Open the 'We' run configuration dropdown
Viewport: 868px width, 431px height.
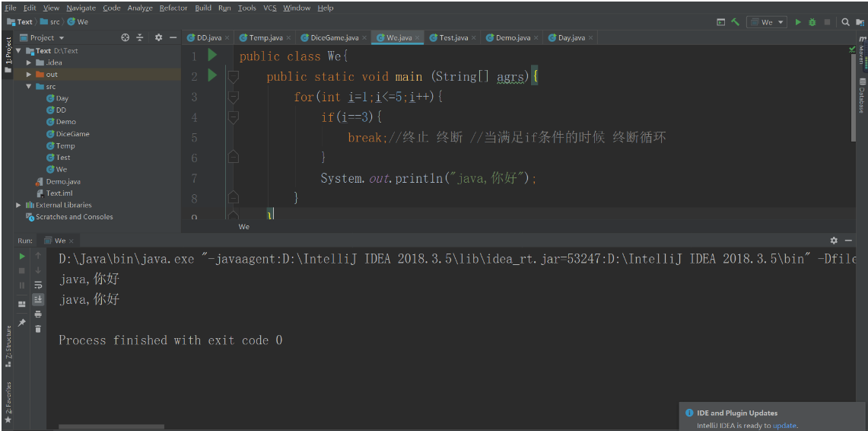click(x=767, y=22)
